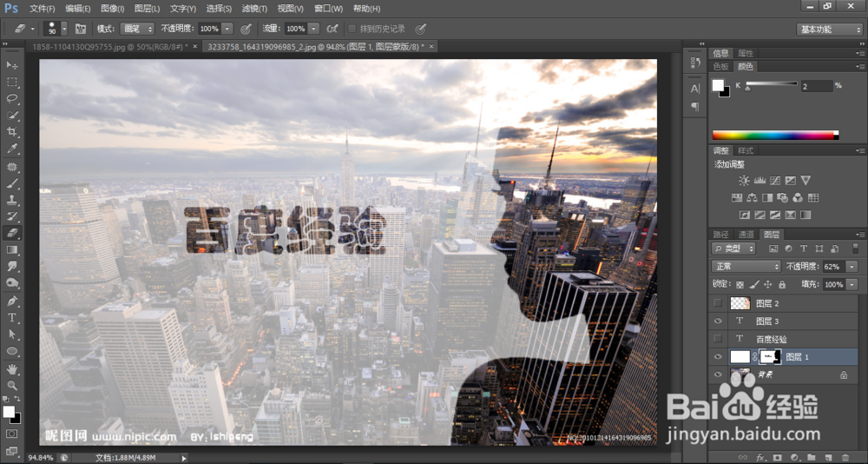868x464 pixels.
Task: Select the Hand tool
Action: click(12, 369)
